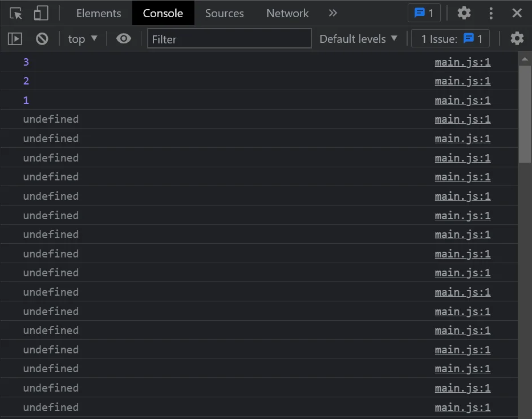Create a live expression with eye icon
The image size is (532, 419).
(x=123, y=39)
